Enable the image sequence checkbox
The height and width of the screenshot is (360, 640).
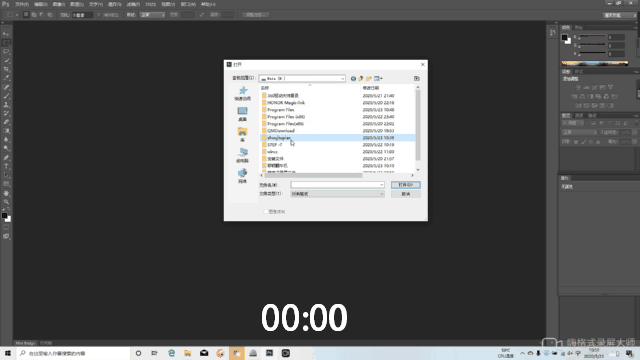click(x=266, y=211)
